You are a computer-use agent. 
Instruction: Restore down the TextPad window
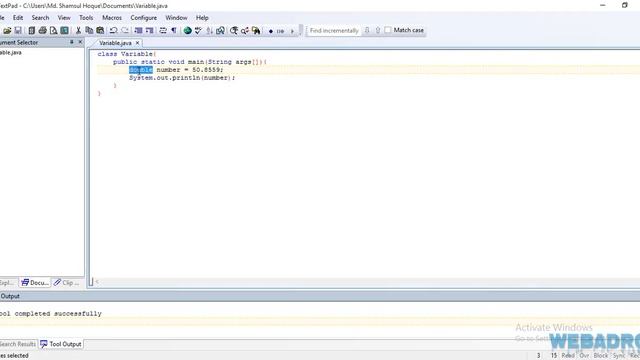(x=624, y=5)
